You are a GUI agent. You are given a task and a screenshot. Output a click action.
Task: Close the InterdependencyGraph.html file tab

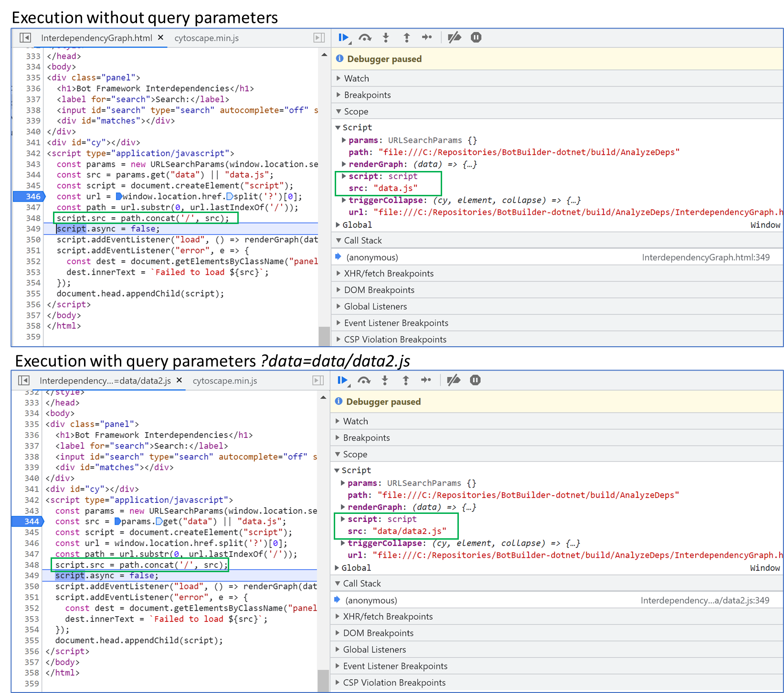tap(161, 38)
